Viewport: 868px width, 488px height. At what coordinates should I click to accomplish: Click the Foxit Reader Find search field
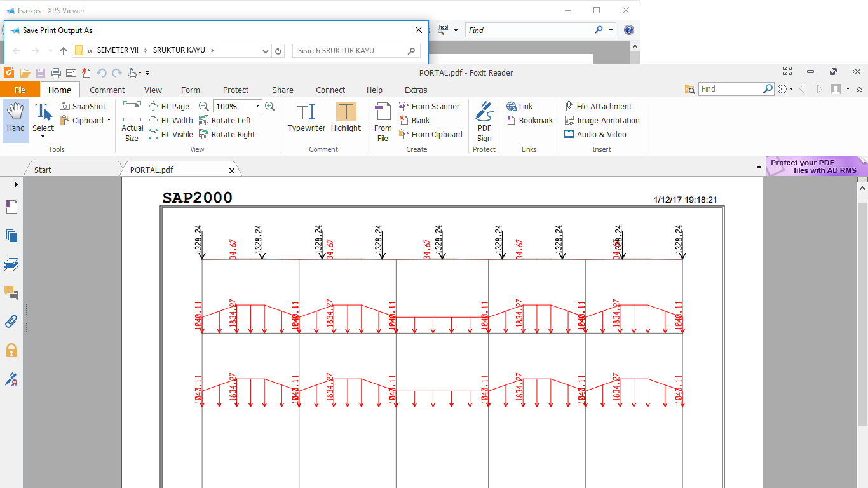(x=731, y=89)
